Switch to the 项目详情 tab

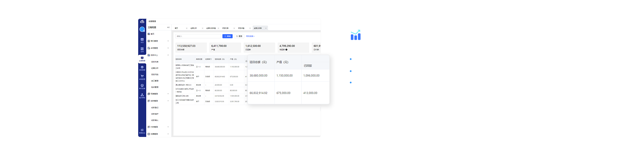[x=241, y=28]
